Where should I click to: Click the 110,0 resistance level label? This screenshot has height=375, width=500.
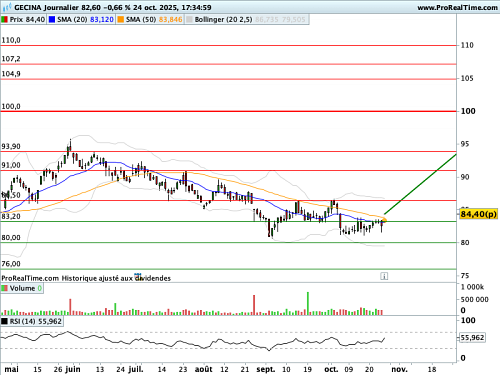tap(11, 40)
